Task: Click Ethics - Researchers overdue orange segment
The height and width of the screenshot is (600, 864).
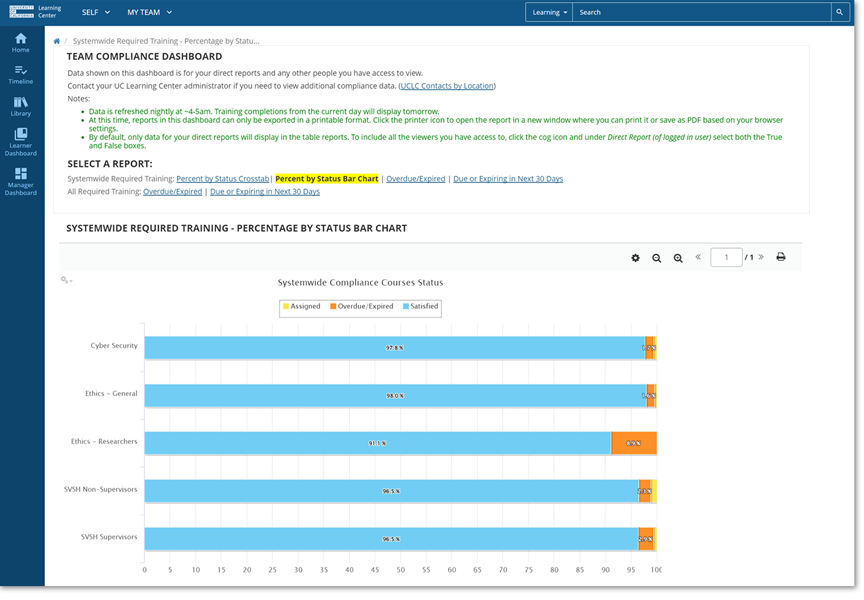Action: point(634,444)
